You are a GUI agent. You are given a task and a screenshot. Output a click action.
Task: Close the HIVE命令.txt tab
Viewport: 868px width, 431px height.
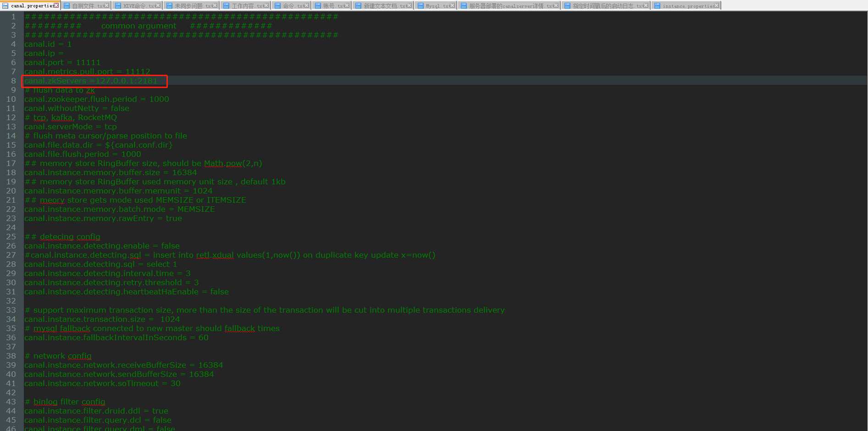point(158,6)
